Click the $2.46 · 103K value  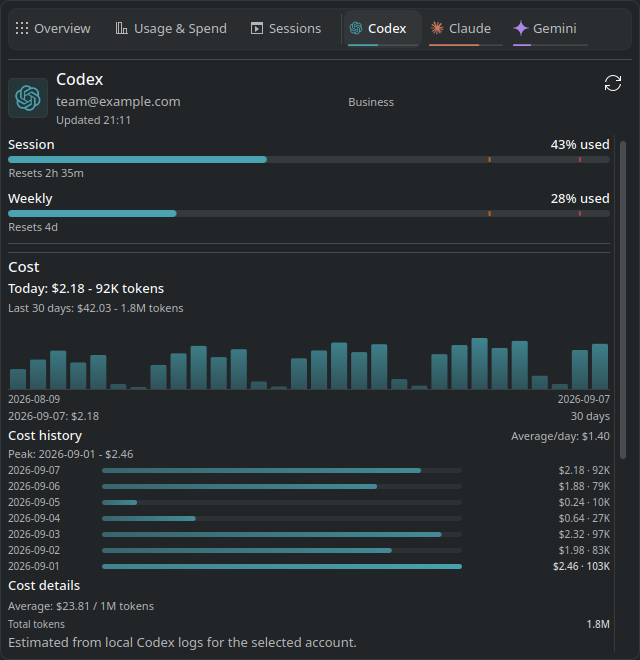pyautogui.click(x=581, y=566)
